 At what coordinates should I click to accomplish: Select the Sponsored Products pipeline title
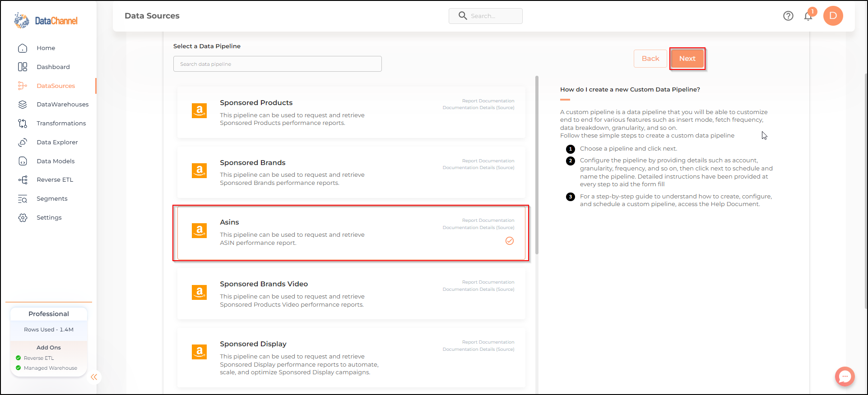(x=256, y=103)
